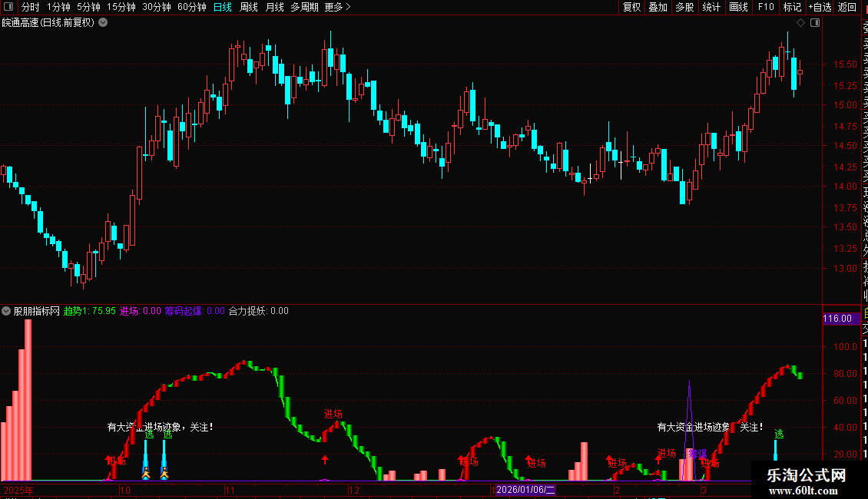Click the 叠加 overlay button
The image size is (868, 499).
click(x=658, y=7)
